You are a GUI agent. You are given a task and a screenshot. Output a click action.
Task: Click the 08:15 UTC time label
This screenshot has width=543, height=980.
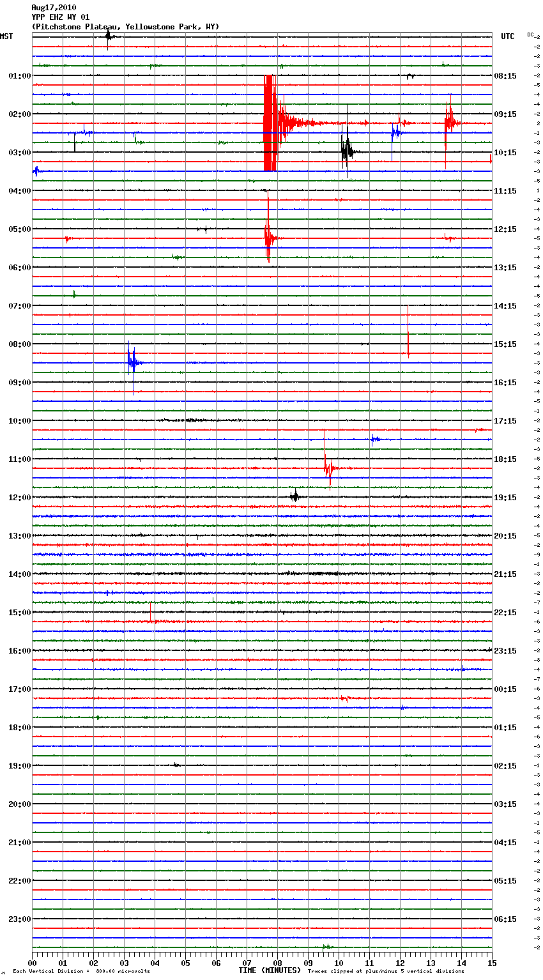pos(505,75)
